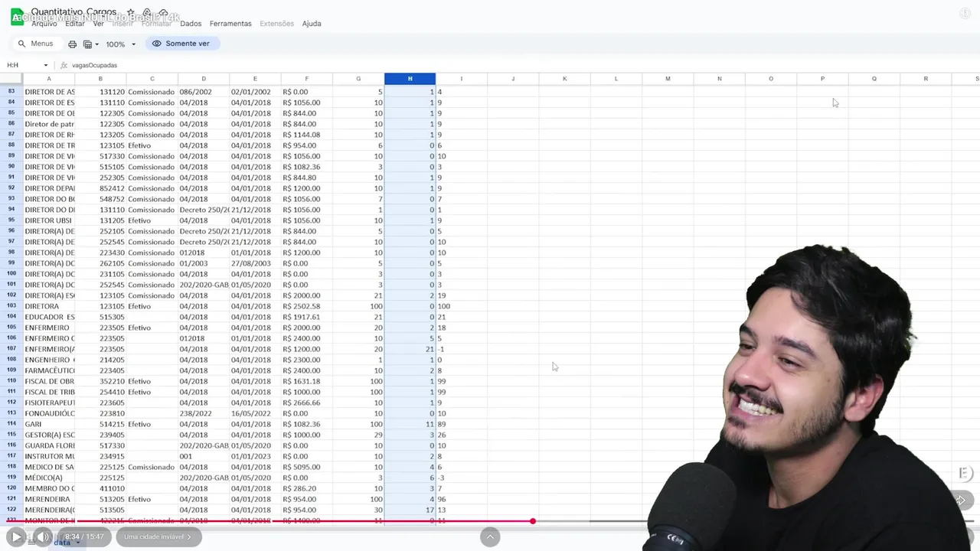Click the cell containing 'GARI'
980x551 pixels.
click(x=49, y=424)
